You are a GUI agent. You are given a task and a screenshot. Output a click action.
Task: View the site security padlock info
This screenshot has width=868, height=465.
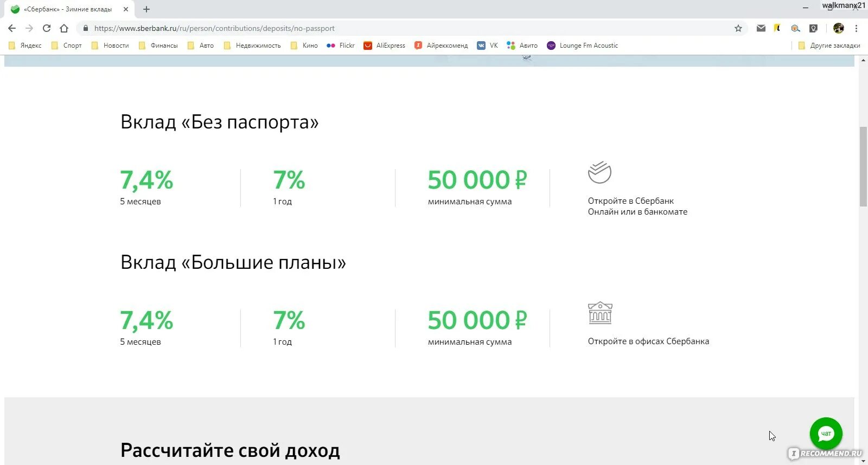point(85,28)
